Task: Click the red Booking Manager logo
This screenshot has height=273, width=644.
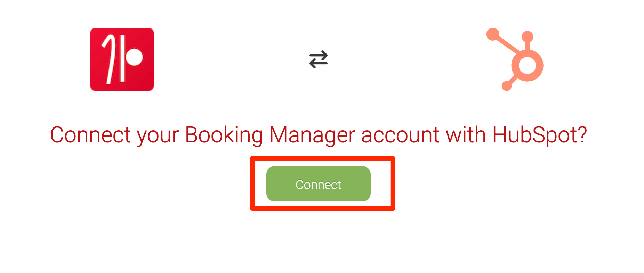Action: 122,59
